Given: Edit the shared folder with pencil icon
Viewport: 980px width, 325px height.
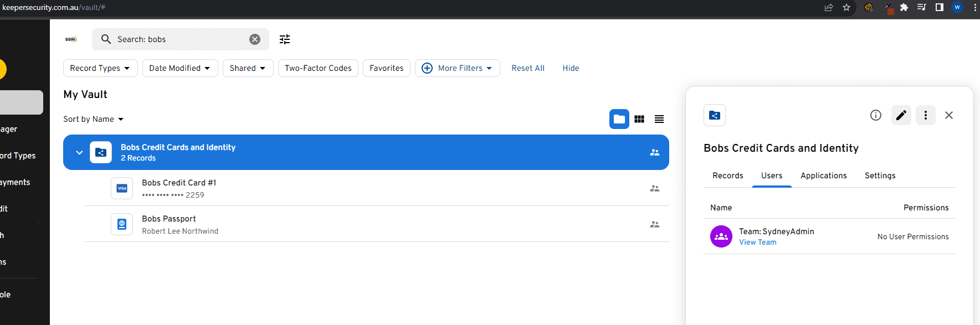Looking at the screenshot, I should 901,115.
